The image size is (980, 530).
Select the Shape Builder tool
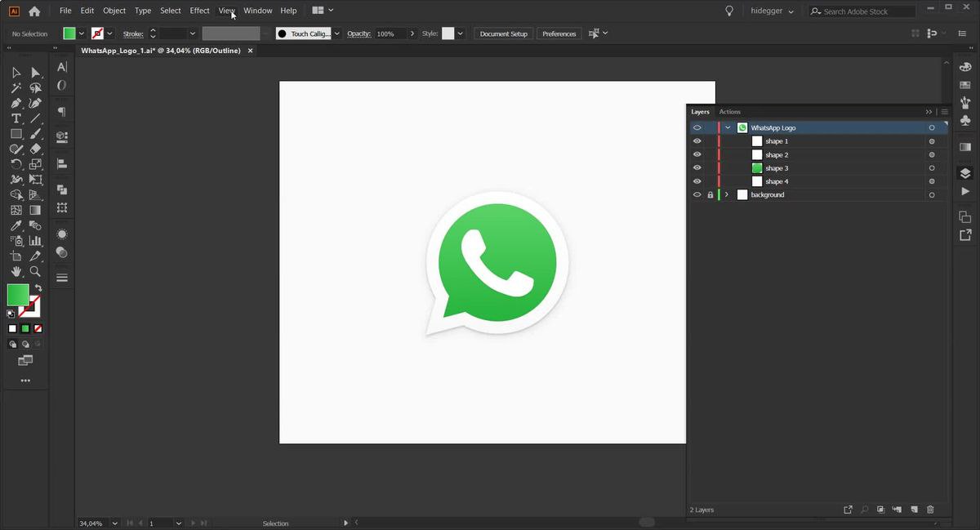click(x=16, y=195)
